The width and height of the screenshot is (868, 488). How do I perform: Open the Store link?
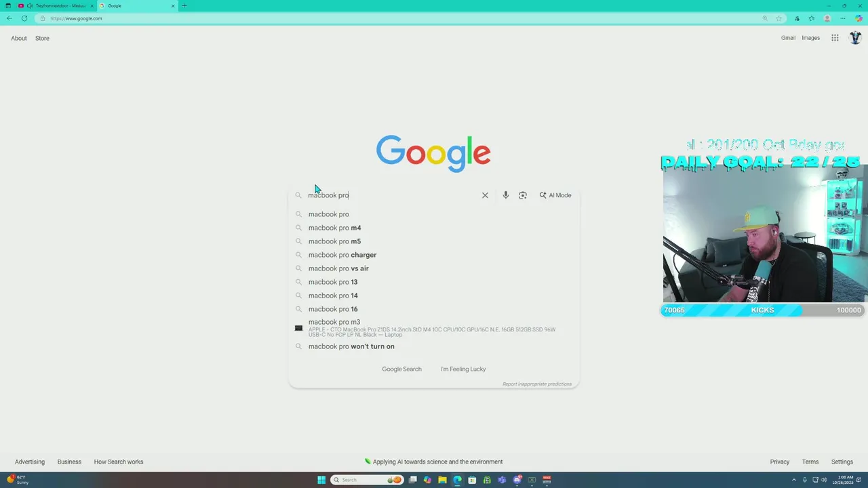tap(42, 39)
